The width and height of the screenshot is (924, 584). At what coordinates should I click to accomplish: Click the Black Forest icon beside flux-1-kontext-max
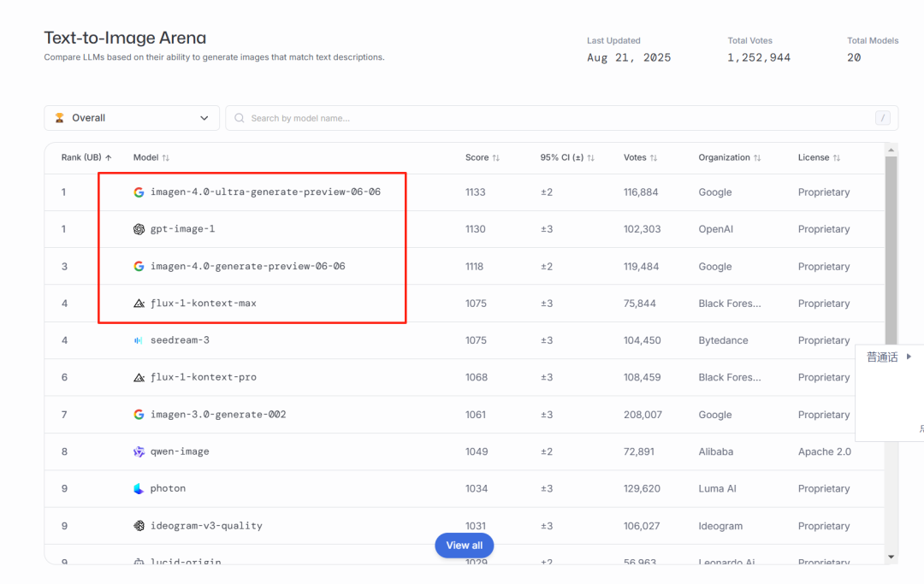click(x=139, y=304)
